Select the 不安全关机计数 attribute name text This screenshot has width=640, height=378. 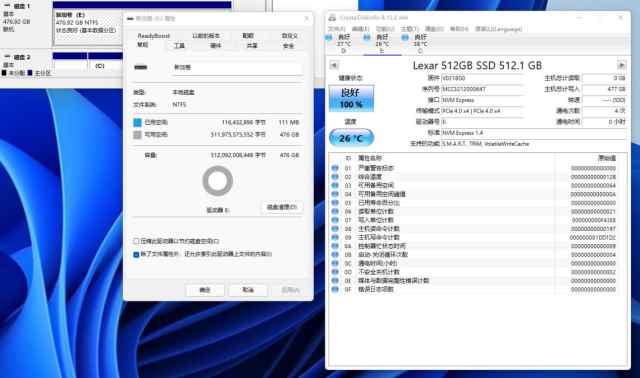tap(379, 272)
